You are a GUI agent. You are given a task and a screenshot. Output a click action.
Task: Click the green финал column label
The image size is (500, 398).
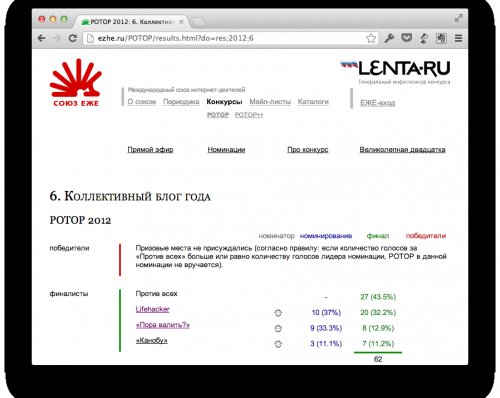(x=378, y=236)
